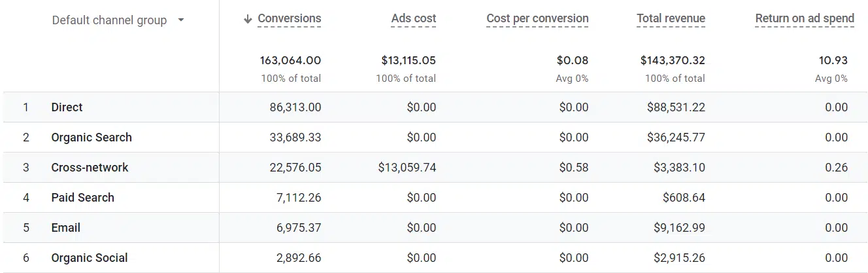Open the Default channel group dropdown

(181, 20)
